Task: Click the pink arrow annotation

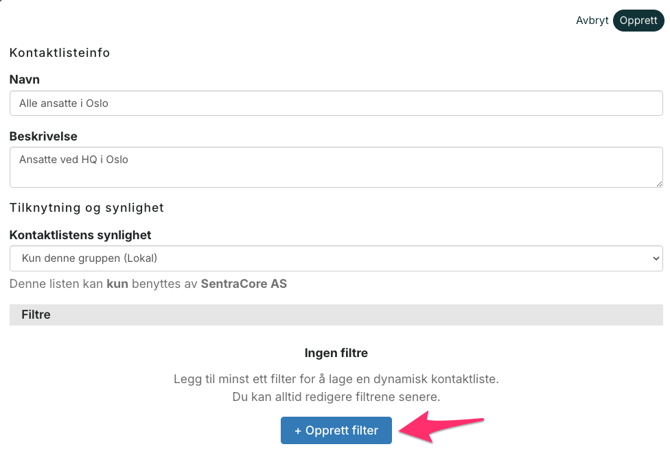Action: pyautogui.click(x=440, y=427)
